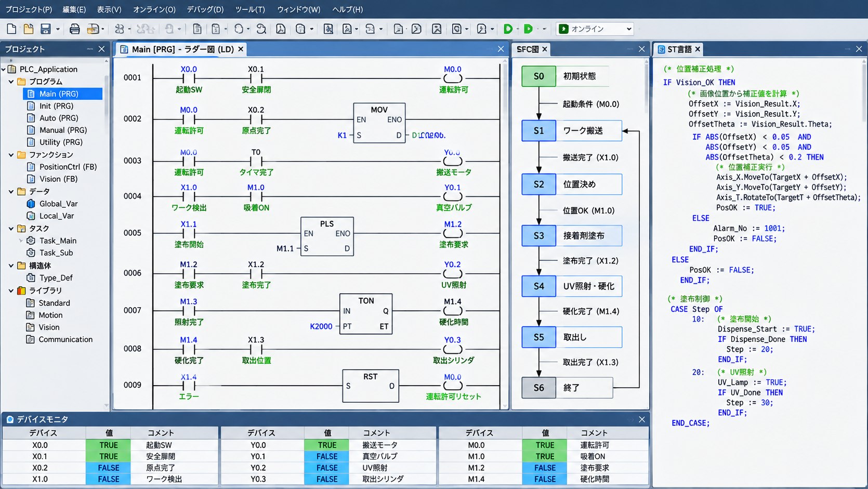Screen dimensions: 868x489
Task: Click the ST言語 tab icon
Action: coord(661,49)
